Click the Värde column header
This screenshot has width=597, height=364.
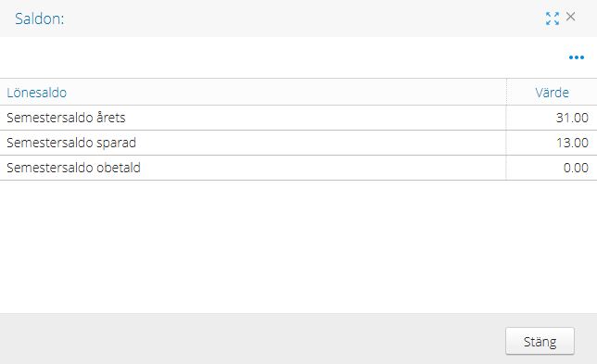point(552,93)
